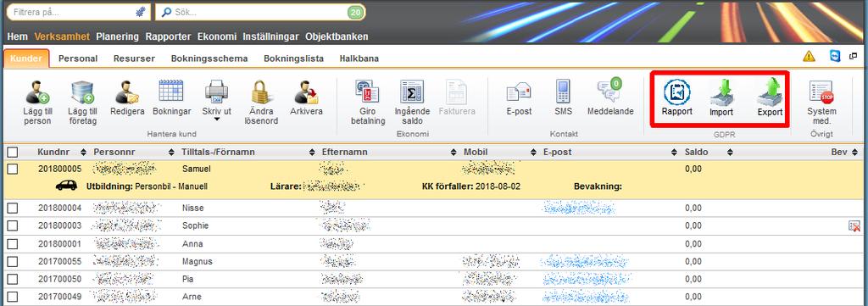Open Giro betalning tool
This screenshot has width=868, height=306.
367,92
